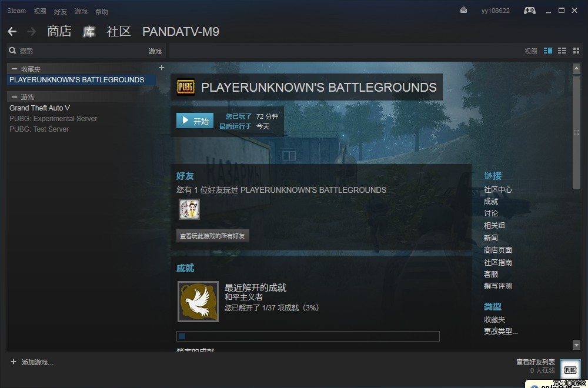Click the 72 分钟 playtime text
The height and width of the screenshot is (388, 588).
coord(267,116)
